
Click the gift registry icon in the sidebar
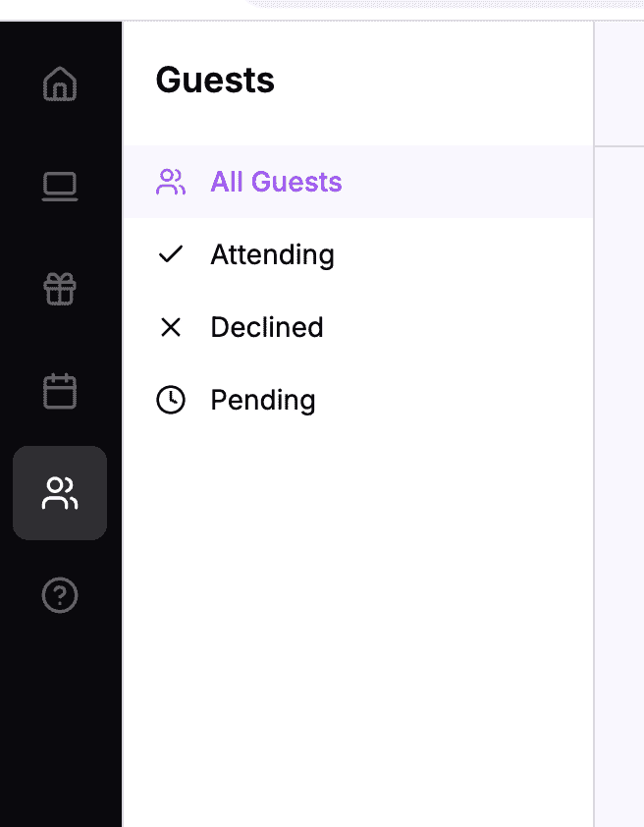pyautogui.click(x=60, y=289)
